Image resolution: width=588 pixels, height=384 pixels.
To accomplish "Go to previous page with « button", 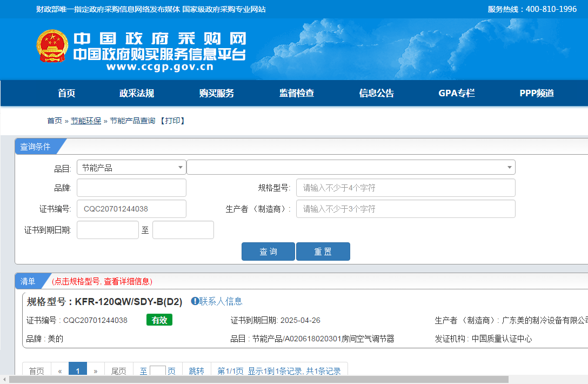I will (59, 369).
